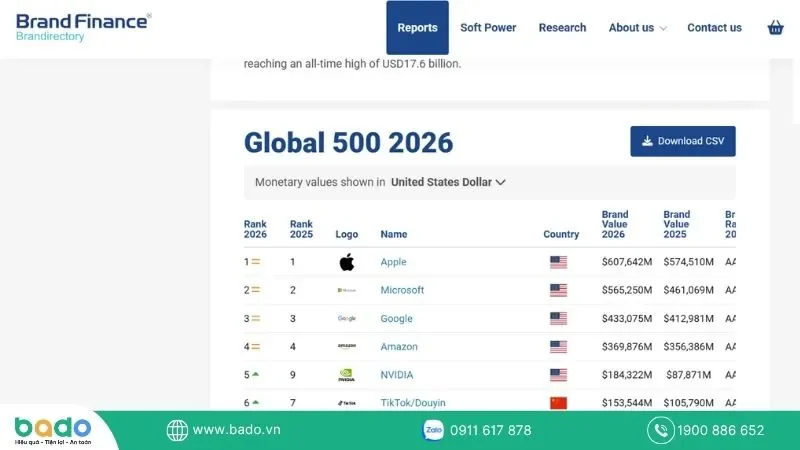
Task: Click the Apple logo in the table
Action: (x=347, y=262)
